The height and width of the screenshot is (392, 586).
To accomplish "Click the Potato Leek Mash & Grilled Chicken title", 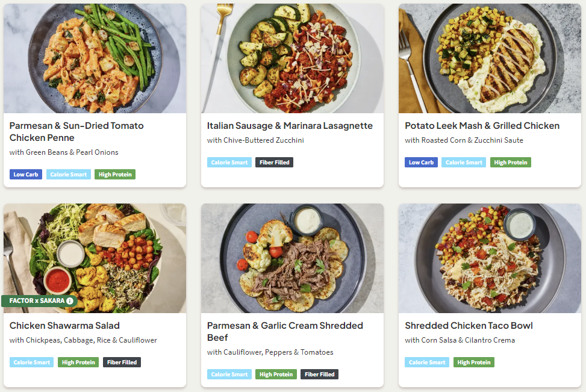I will coord(482,126).
